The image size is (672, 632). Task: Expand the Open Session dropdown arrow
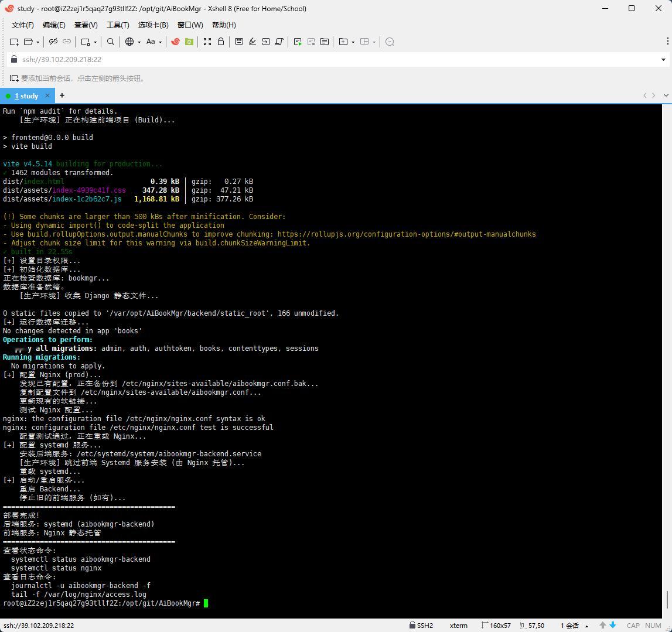pyautogui.click(x=37, y=42)
